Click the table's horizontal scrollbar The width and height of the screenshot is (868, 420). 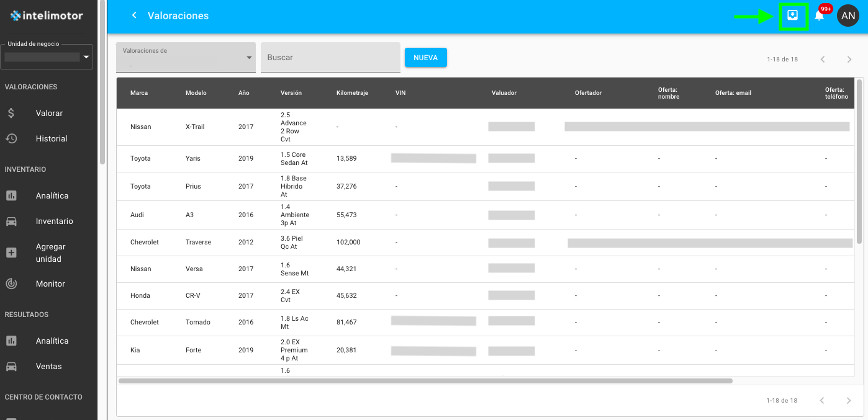pyautogui.click(x=425, y=381)
